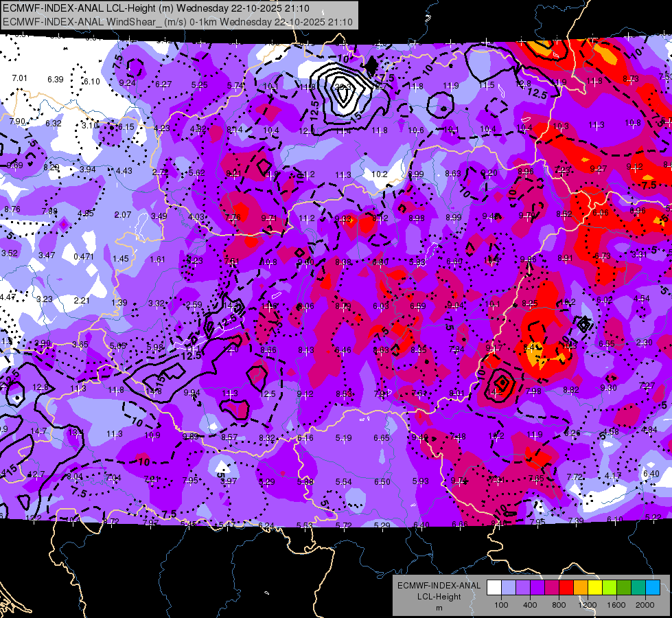Click the grid value 5.54
The height and width of the screenshot is (618, 672).
click(x=344, y=482)
